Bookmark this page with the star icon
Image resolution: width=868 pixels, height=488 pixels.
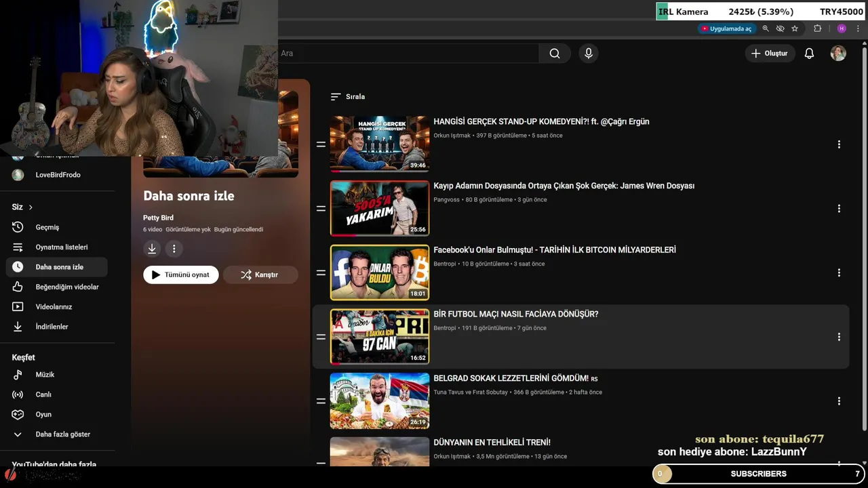pyautogui.click(x=795, y=28)
